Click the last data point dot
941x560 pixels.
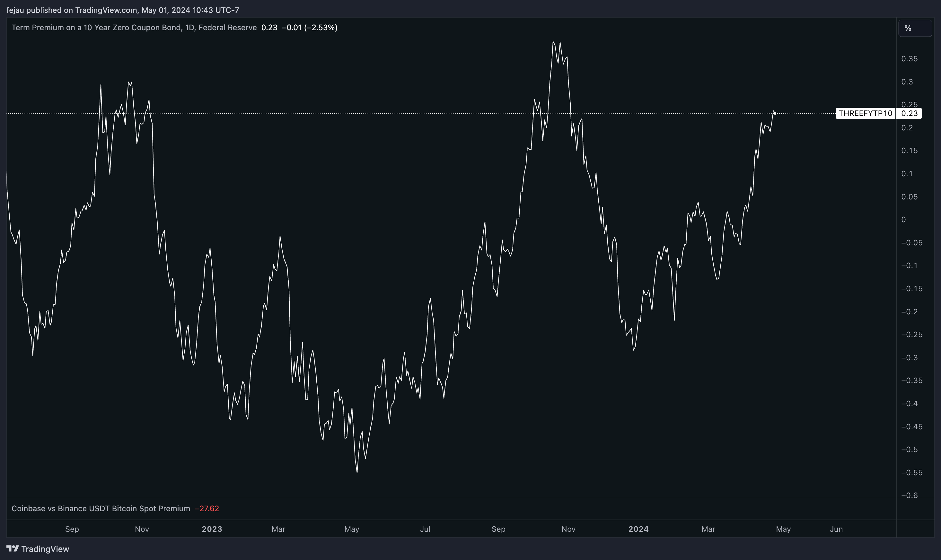[775, 113]
